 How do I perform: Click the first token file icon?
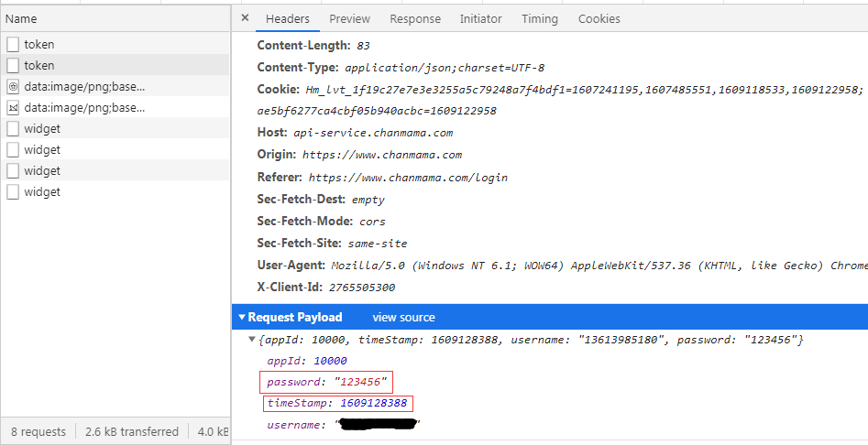tap(13, 44)
